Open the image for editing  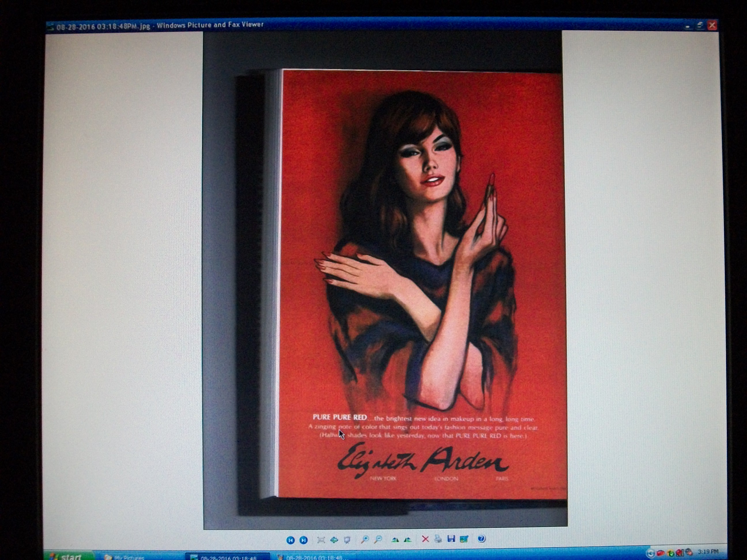(x=464, y=539)
